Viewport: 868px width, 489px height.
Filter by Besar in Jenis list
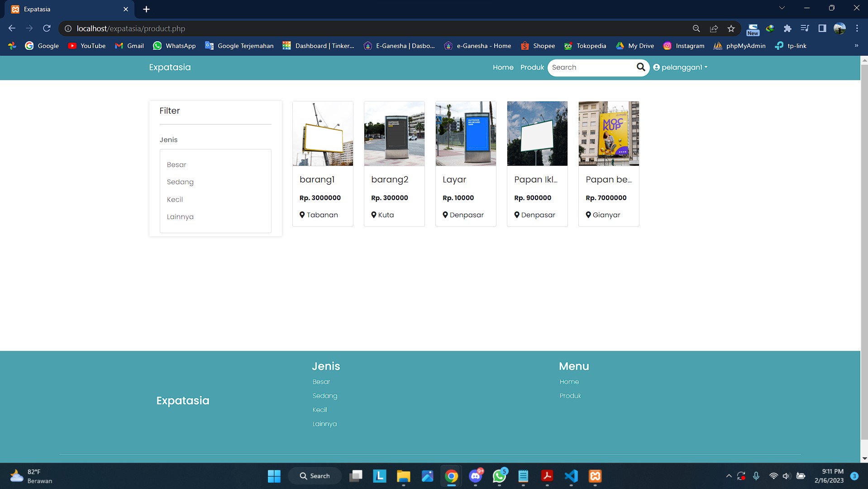(x=176, y=165)
